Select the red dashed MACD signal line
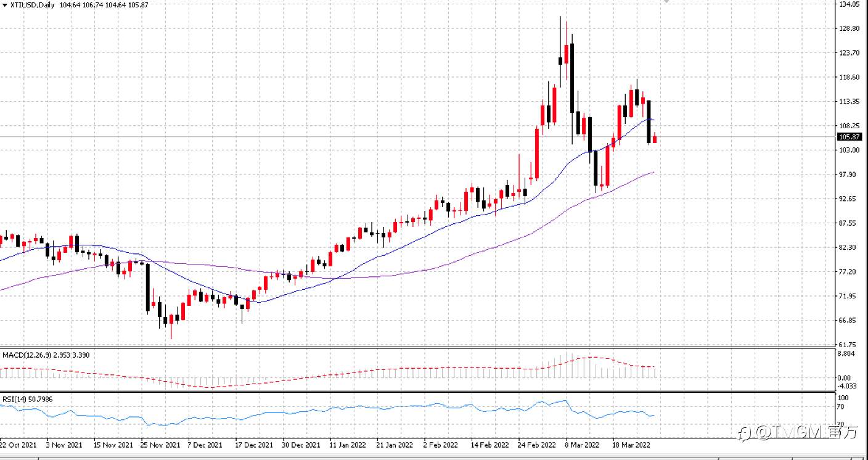The width and height of the screenshot is (868, 460). pos(308,377)
